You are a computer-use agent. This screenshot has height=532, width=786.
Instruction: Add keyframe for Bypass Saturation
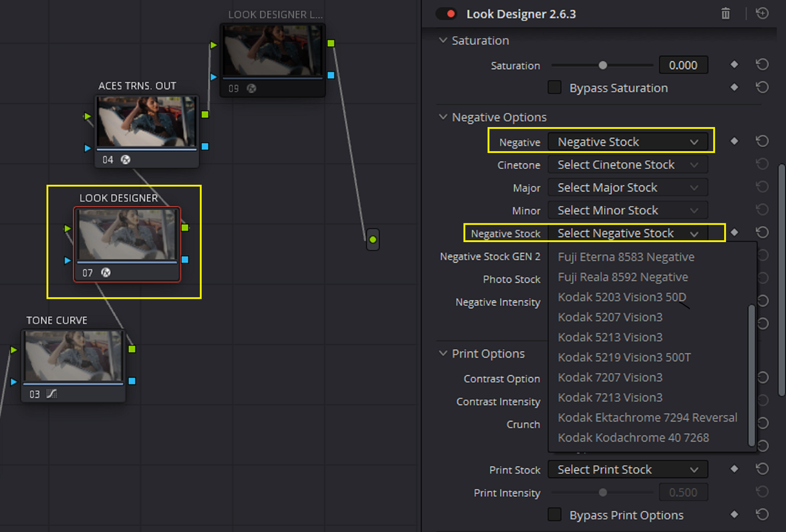(734, 87)
